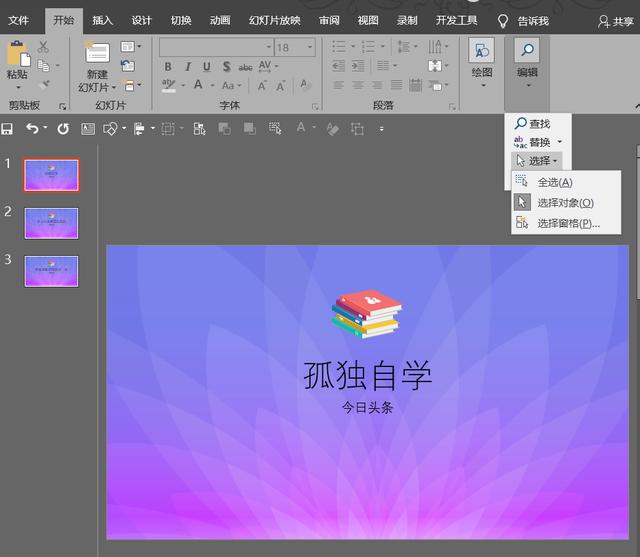
Task: Open the bullet list dropdown arrow
Action: 353,47
